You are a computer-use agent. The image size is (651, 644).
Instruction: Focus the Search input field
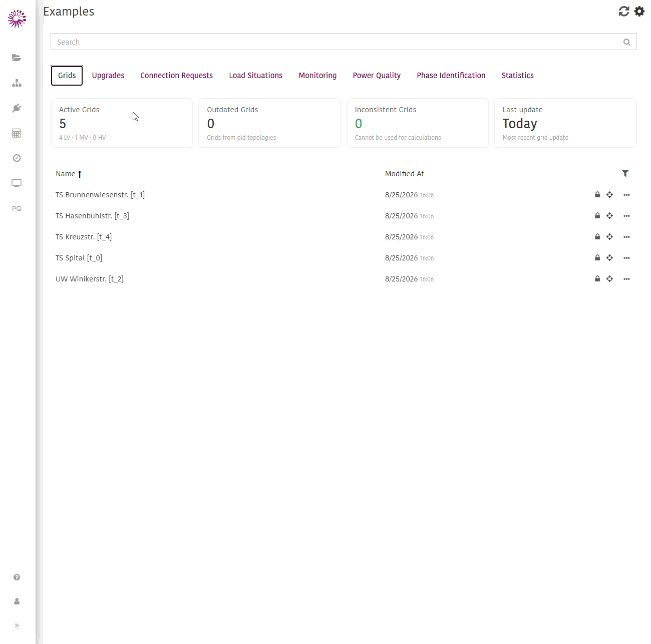[344, 42]
